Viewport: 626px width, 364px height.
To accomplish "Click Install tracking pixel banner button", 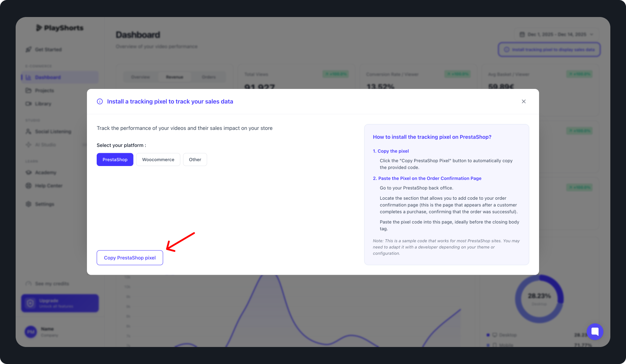I will [x=549, y=50].
